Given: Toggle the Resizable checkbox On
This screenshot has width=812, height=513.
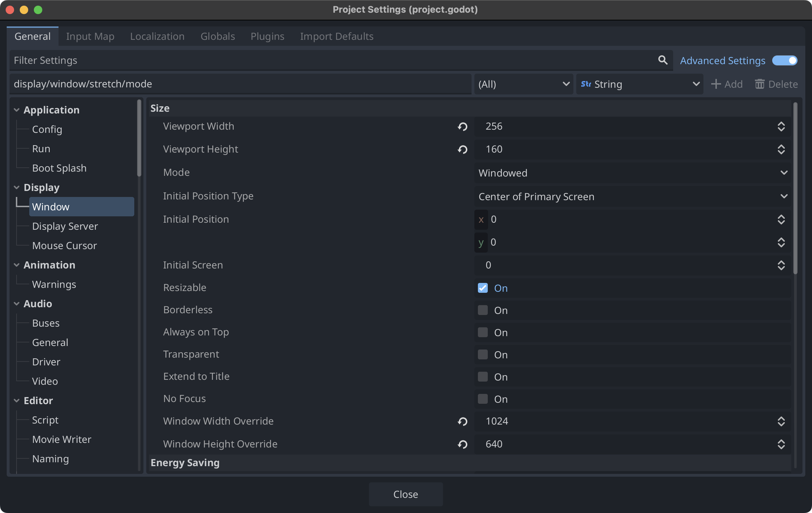Looking at the screenshot, I should click(483, 288).
